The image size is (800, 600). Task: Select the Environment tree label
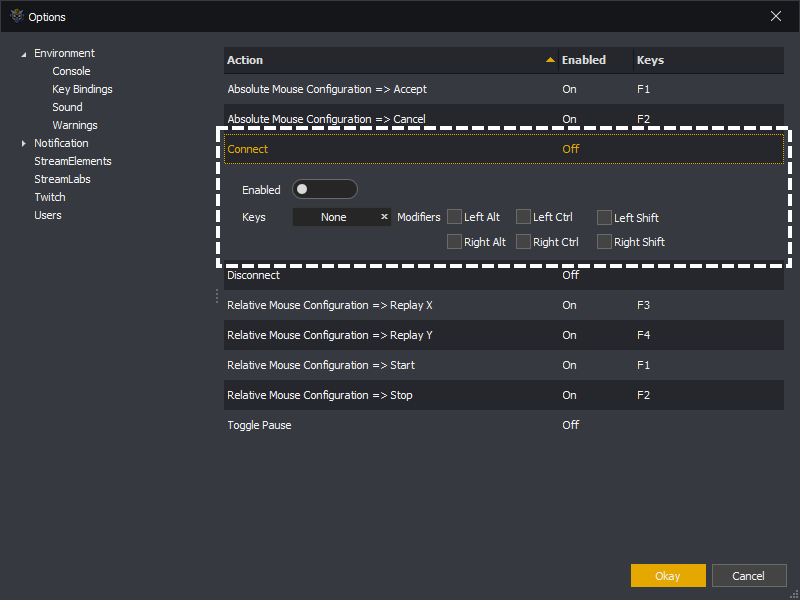coord(64,53)
